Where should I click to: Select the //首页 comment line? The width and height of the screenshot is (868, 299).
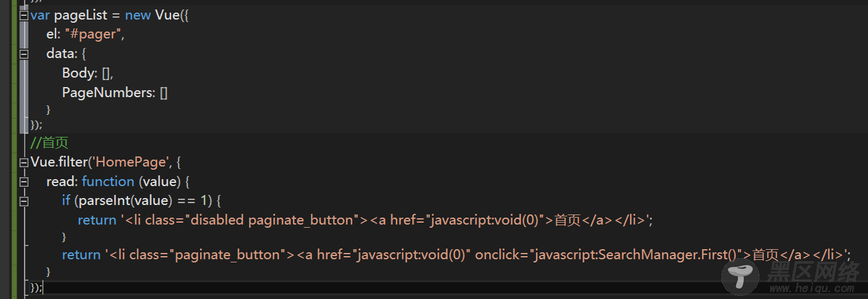(x=49, y=143)
